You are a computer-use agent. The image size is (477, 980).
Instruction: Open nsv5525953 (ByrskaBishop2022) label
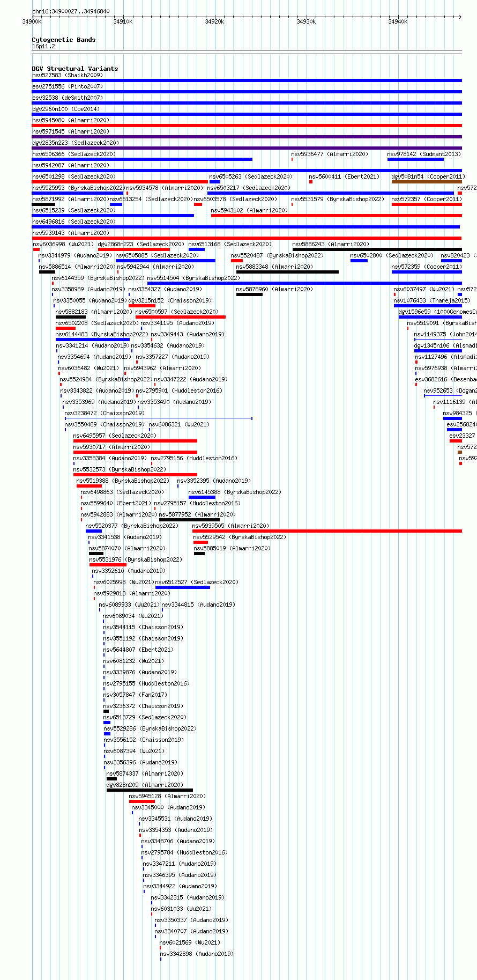tap(78, 188)
